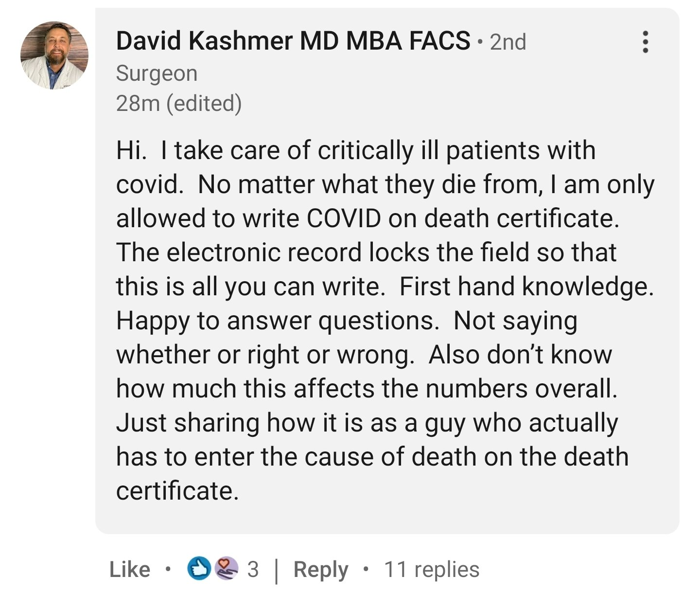Click the blue thumbs-up reaction icon

pos(199,569)
